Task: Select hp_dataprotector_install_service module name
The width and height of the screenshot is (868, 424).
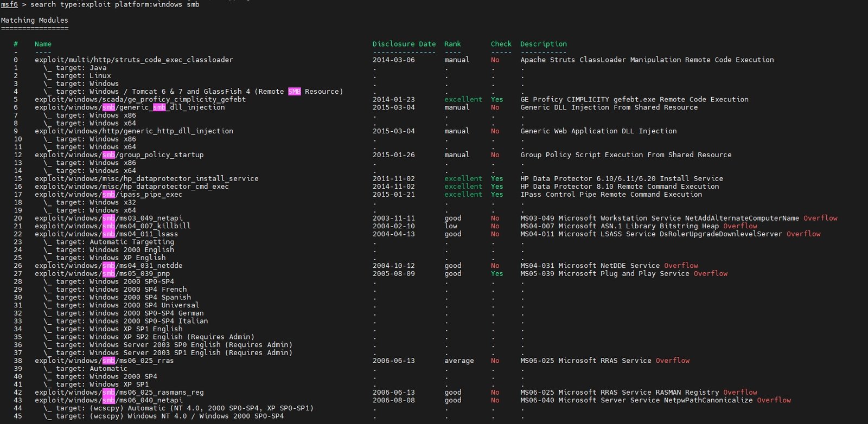Action: [146, 178]
